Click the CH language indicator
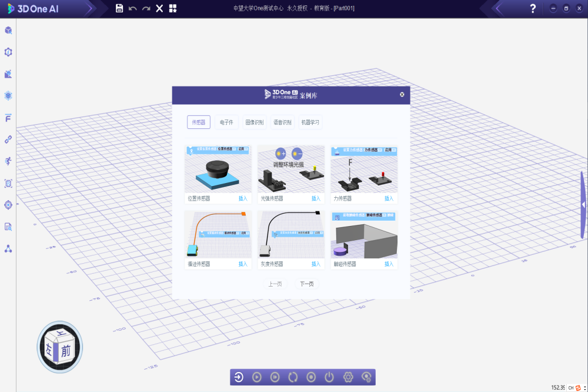This screenshot has width=588, height=392. 571,388
